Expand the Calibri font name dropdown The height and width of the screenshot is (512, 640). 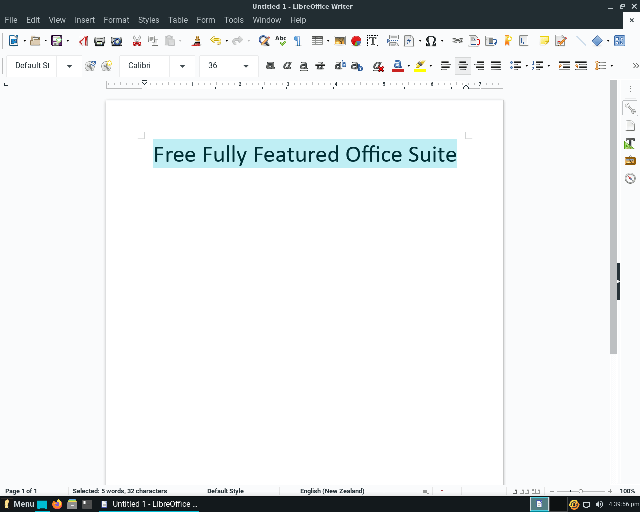[x=182, y=66]
